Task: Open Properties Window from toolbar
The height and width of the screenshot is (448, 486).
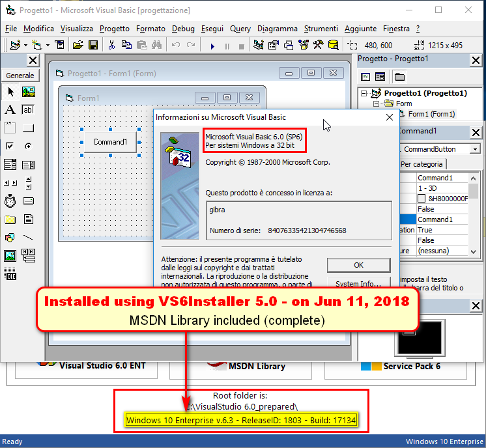Action: pos(274,45)
